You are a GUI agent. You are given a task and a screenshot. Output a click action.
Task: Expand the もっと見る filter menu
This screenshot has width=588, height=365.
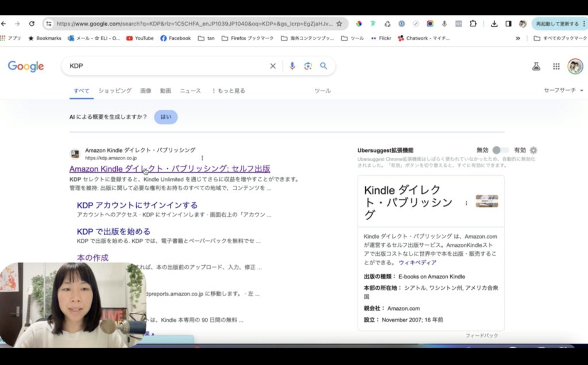point(229,91)
